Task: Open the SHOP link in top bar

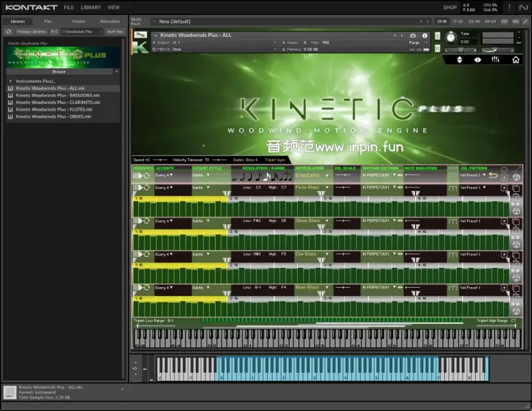Action: coord(450,8)
